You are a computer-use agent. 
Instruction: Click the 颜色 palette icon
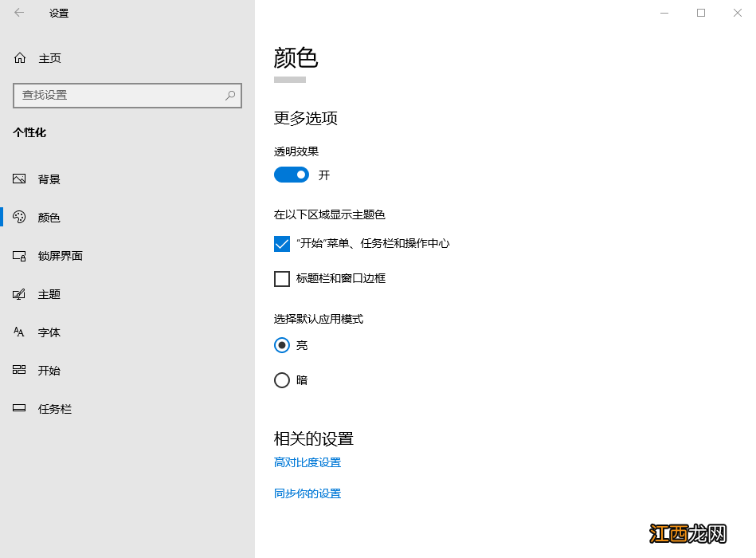(x=19, y=217)
